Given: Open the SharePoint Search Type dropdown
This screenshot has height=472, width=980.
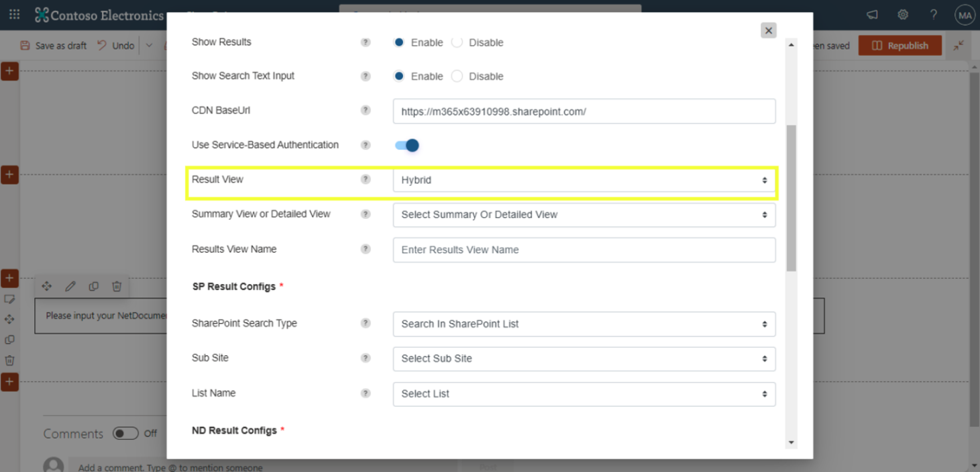Looking at the screenshot, I should coord(584,324).
